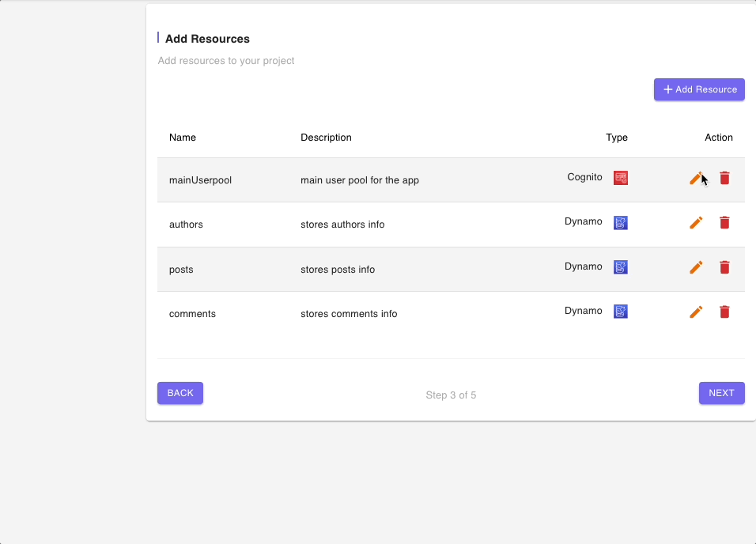Select the mainUserpool name cell
Screen dimensions: 756x544
200,180
